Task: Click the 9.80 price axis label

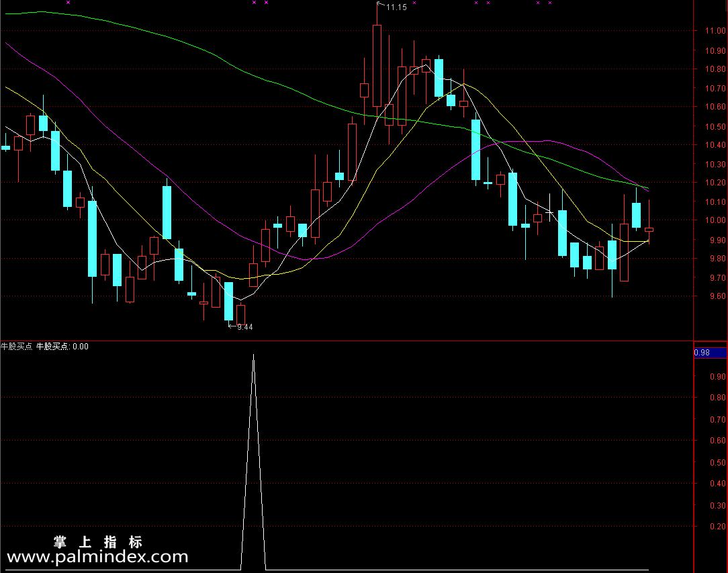Action: click(718, 258)
